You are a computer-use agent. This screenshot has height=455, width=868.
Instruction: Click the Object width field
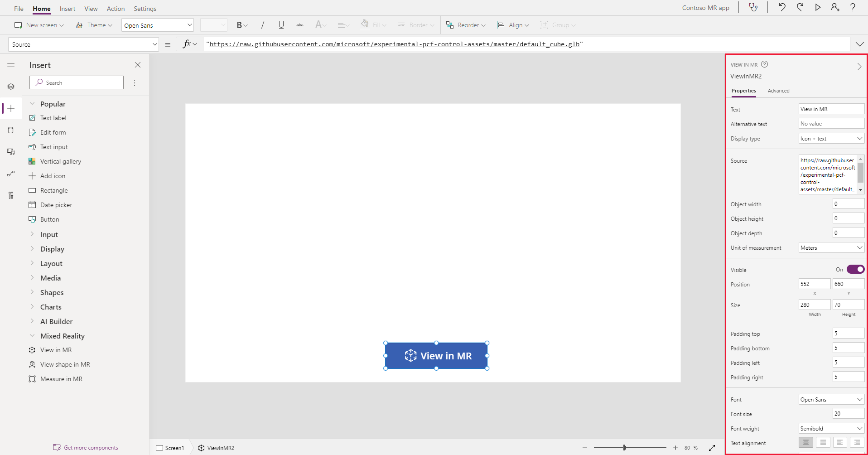849,204
